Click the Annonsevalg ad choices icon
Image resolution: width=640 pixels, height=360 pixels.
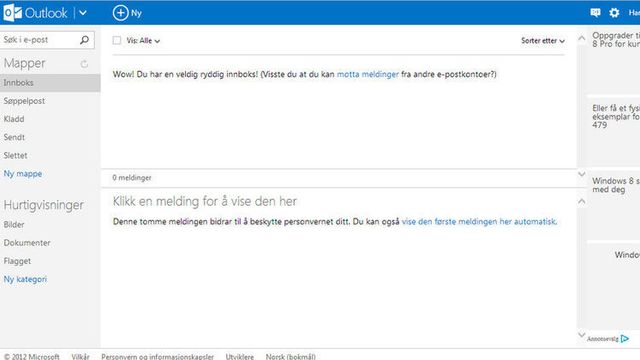click(625, 338)
